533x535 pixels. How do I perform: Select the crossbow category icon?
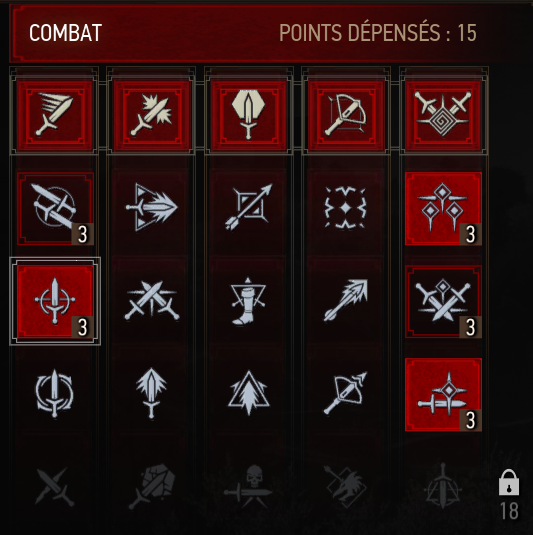coord(346,114)
